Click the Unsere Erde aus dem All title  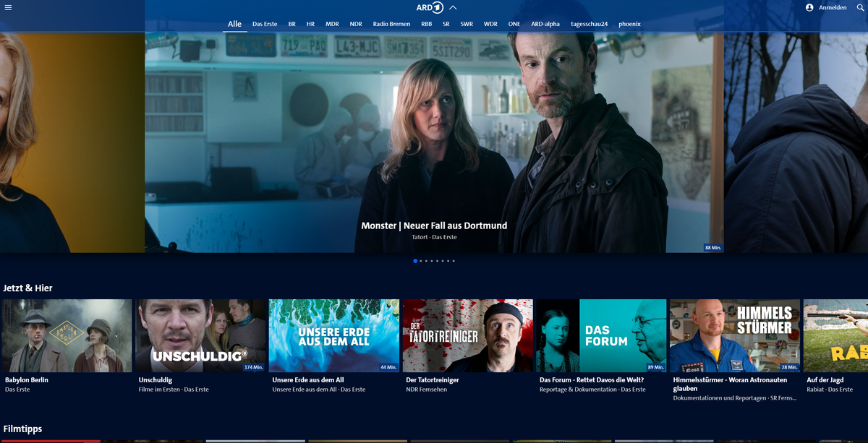[308, 379]
